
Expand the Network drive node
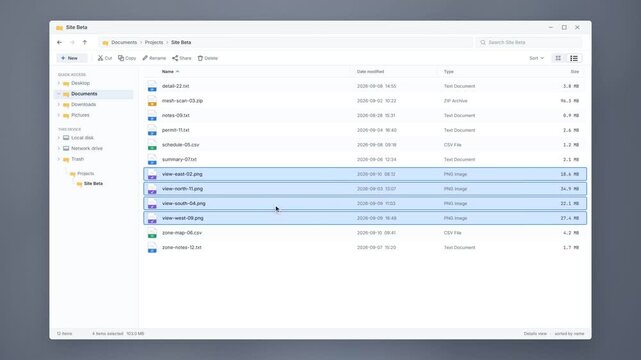pyautogui.click(x=59, y=148)
